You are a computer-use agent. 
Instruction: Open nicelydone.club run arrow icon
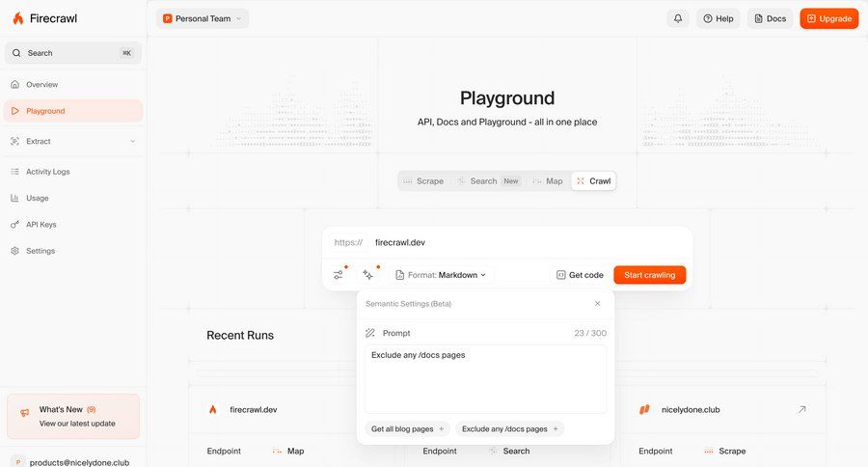(800, 409)
